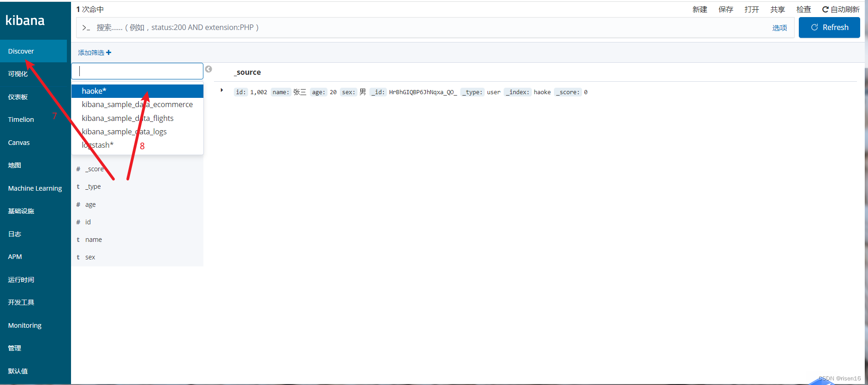Focus the index pattern search input
Screen dimensions: 868x385
point(137,71)
